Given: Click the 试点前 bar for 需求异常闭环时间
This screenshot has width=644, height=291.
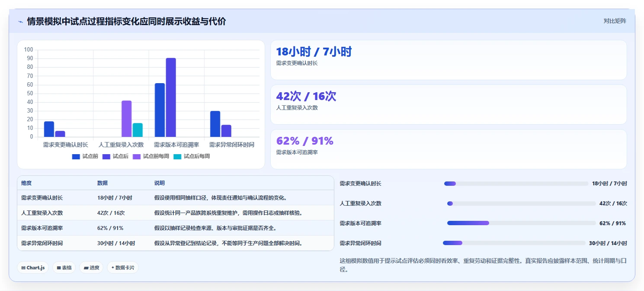Looking at the screenshot, I should point(215,124).
